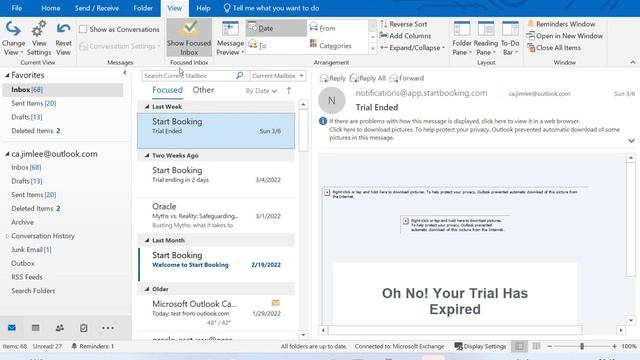Image resolution: width=640 pixels, height=360 pixels.
Task: Collapse the ribbon with the arrow
Action: [x=633, y=62]
